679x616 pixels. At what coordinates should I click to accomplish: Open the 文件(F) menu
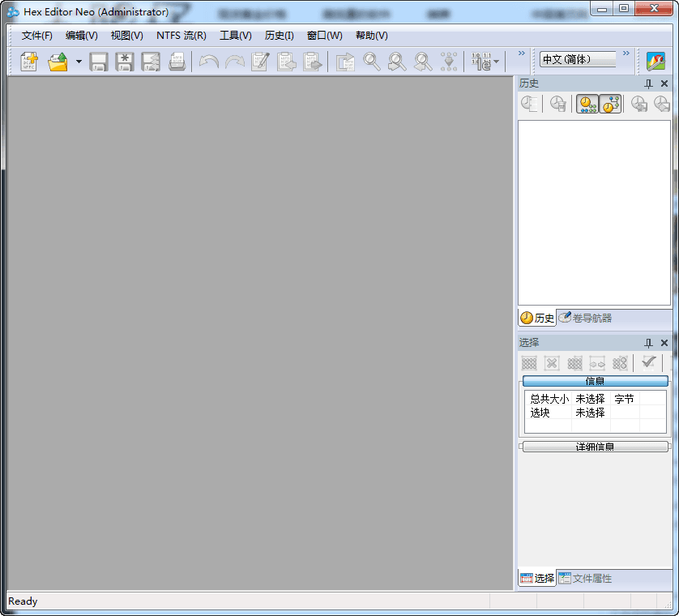point(36,36)
